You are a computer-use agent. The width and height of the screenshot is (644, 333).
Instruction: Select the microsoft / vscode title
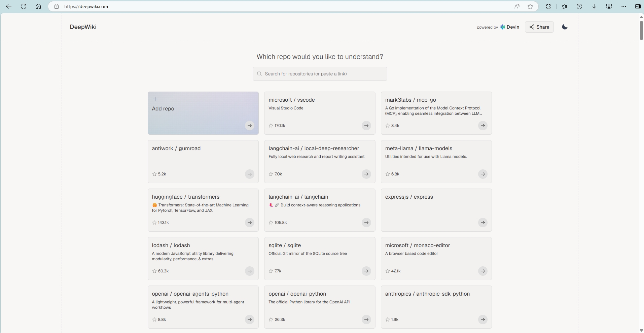292,100
